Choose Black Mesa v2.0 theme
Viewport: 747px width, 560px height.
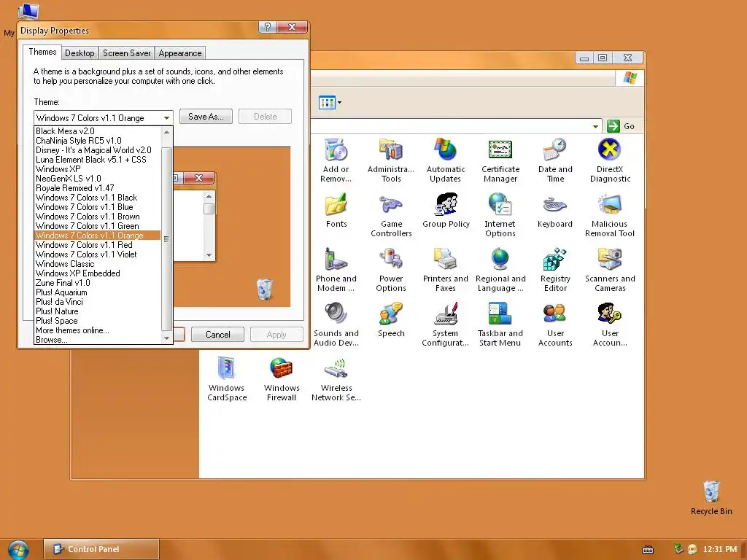tap(98, 131)
